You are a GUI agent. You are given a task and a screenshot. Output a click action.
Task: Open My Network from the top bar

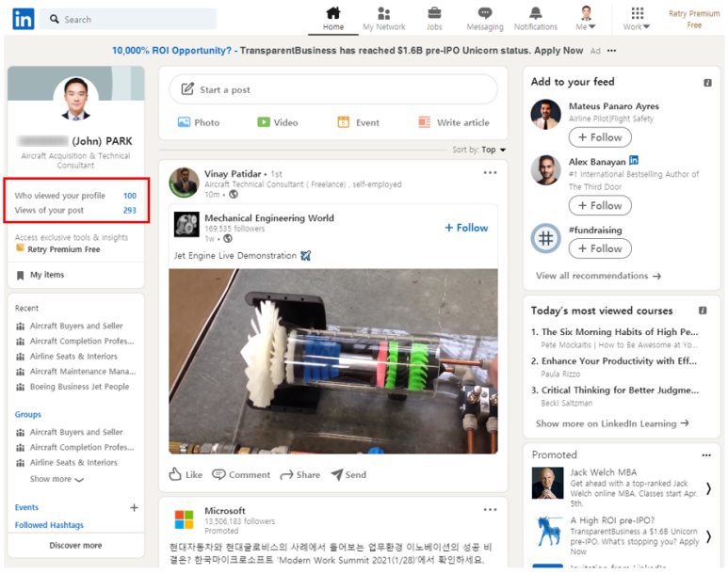(383, 19)
